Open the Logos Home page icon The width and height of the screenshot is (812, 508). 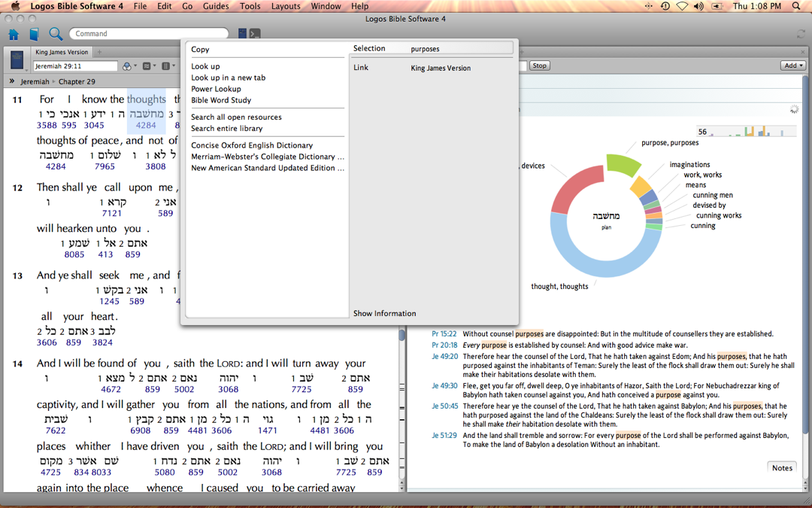tap(14, 34)
